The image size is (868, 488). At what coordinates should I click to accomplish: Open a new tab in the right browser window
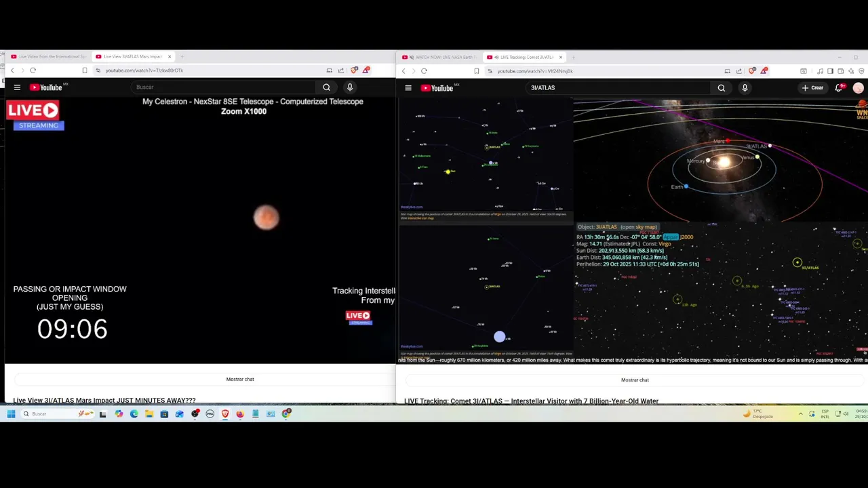pyautogui.click(x=573, y=57)
